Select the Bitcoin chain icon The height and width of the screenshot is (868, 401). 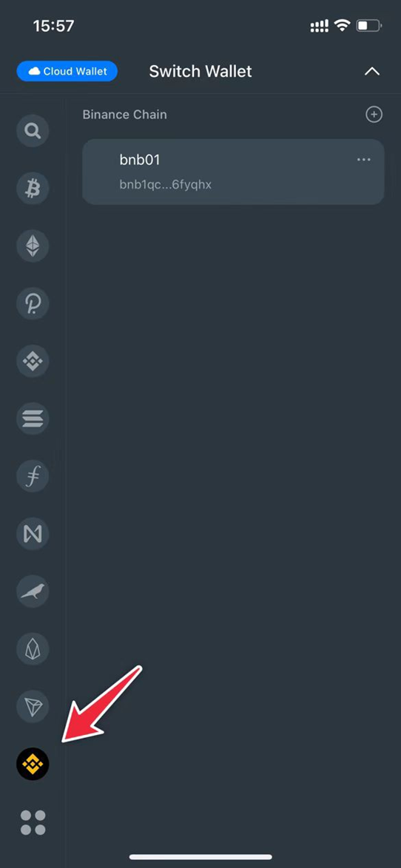tap(33, 189)
